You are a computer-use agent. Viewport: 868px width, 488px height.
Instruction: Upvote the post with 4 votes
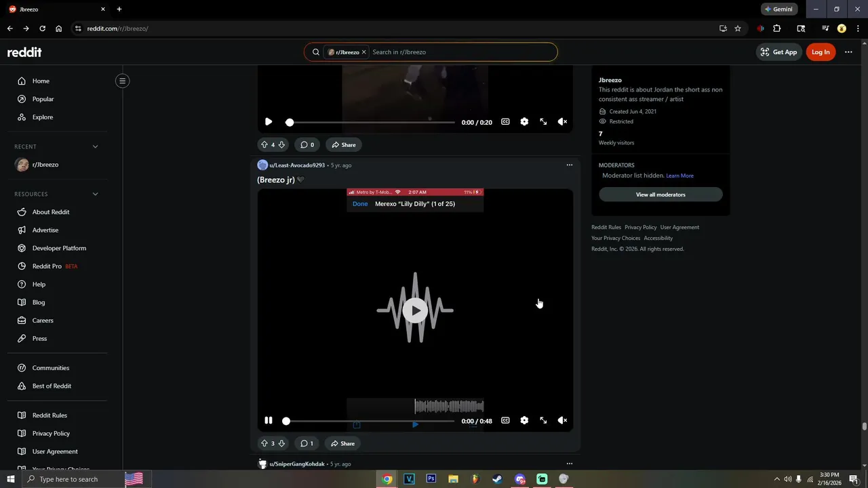point(264,145)
